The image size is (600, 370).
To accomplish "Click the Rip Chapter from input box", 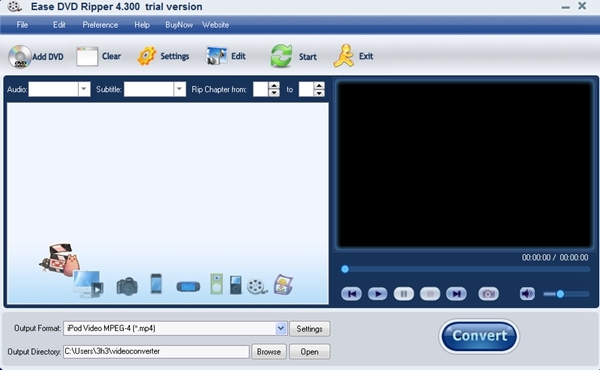I will [261, 90].
